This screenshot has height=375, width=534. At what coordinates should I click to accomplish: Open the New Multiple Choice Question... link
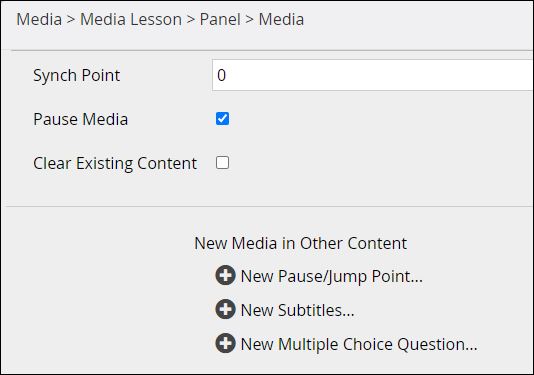[x=359, y=344]
